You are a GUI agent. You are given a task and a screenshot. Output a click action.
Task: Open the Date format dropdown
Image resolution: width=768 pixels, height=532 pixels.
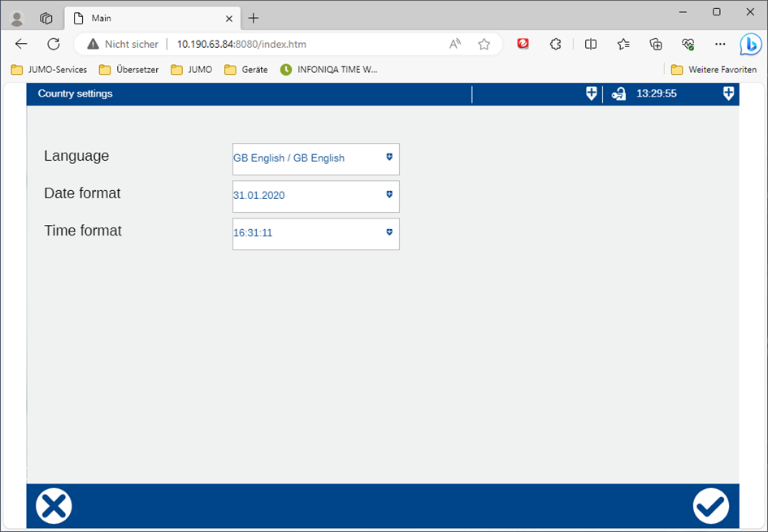pyautogui.click(x=315, y=196)
